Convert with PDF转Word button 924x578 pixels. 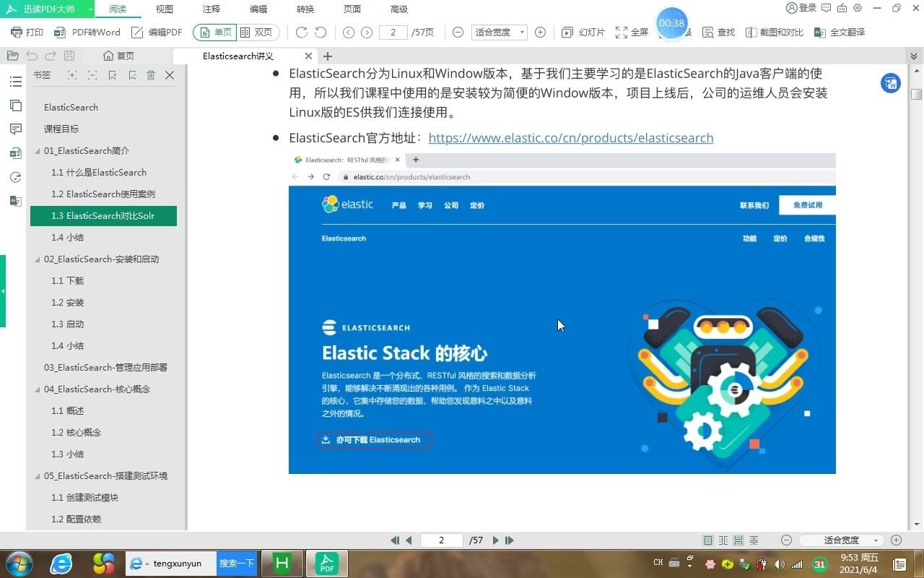[x=87, y=33]
